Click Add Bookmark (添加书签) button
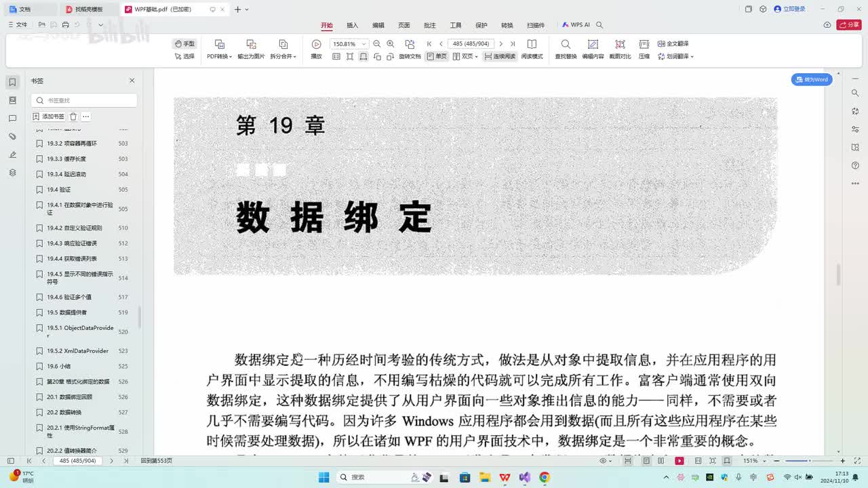The height and width of the screenshot is (488, 868). (x=49, y=117)
